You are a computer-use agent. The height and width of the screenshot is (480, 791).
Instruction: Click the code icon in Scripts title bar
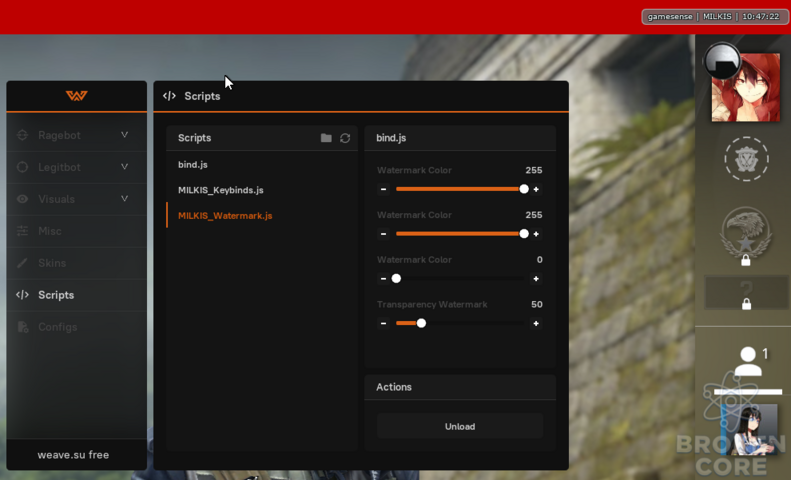(x=170, y=96)
